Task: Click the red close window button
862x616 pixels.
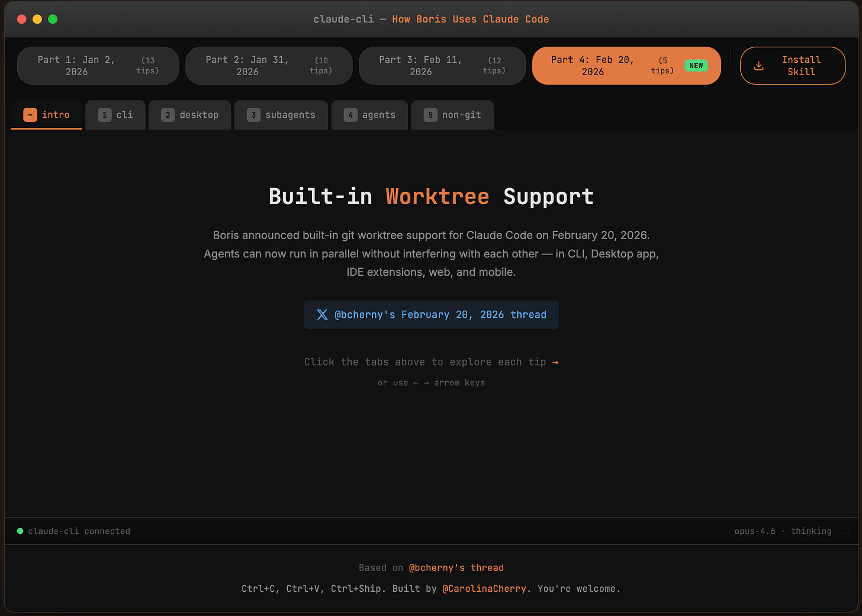Action: click(x=22, y=19)
